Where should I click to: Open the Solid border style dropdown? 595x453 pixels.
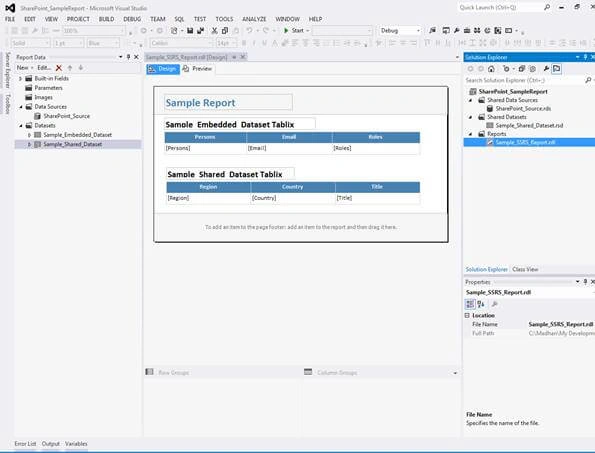pos(47,43)
